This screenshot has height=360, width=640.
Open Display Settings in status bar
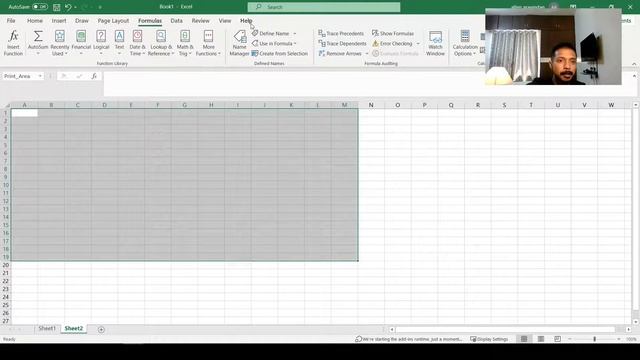pos(489,339)
